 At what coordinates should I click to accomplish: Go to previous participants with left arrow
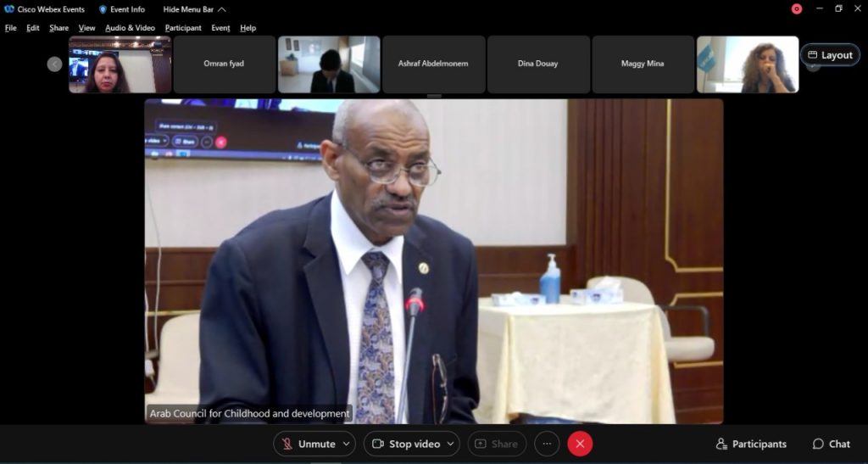pyautogui.click(x=54, y=64)
